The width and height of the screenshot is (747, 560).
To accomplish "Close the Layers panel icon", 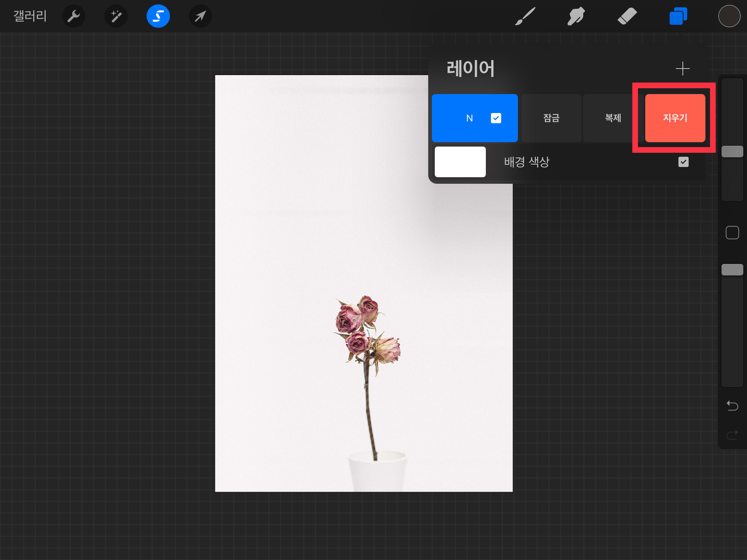I will [x=678, y=16].
